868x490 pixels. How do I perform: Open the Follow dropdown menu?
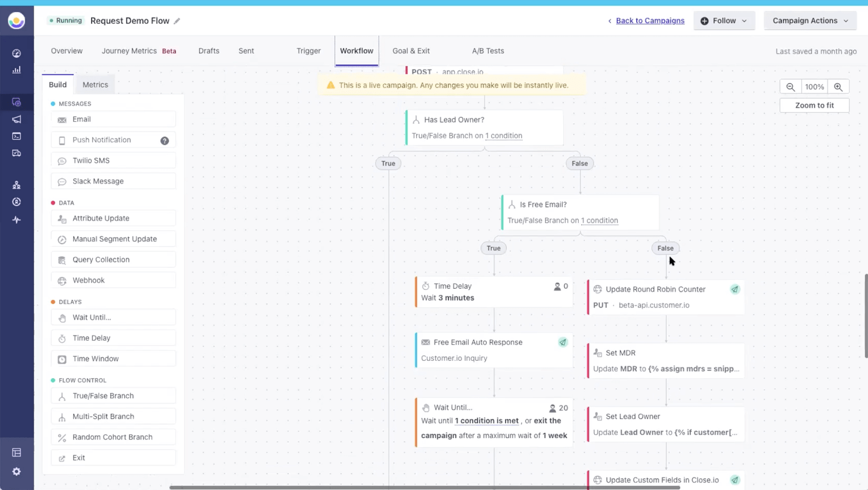tap(724, 21)
